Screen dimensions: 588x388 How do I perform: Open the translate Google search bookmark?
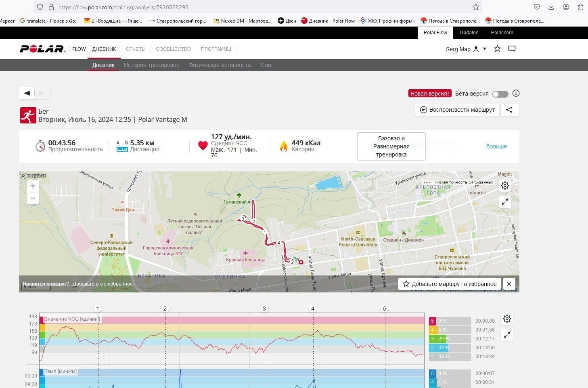49,21
